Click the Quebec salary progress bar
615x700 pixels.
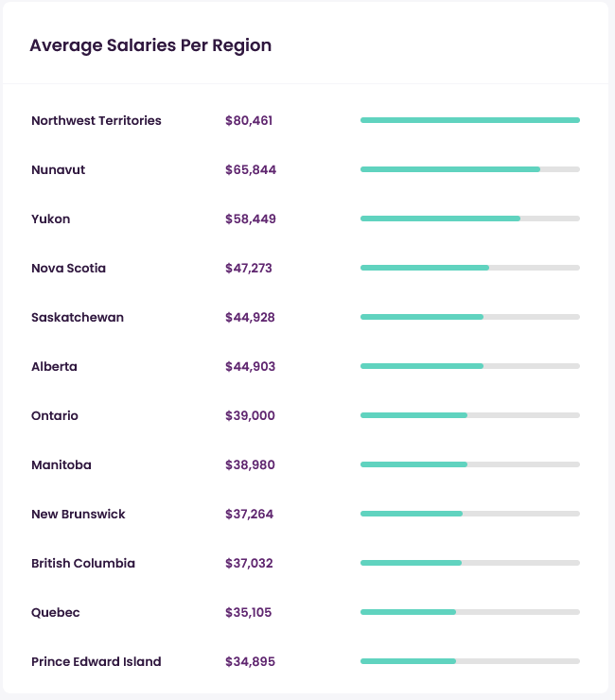[x=469, y=612]
